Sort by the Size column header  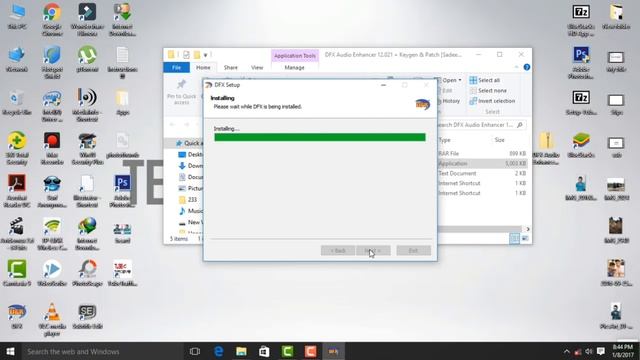[500, 140]
